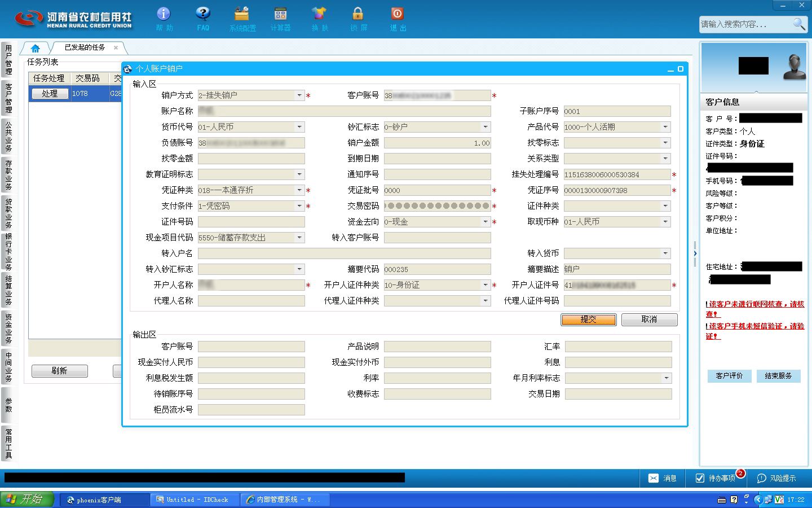Open the 公共业务 sidebar tab
Image resolution: width=812 pixels, height=508 pixels.
click(8, 137)
